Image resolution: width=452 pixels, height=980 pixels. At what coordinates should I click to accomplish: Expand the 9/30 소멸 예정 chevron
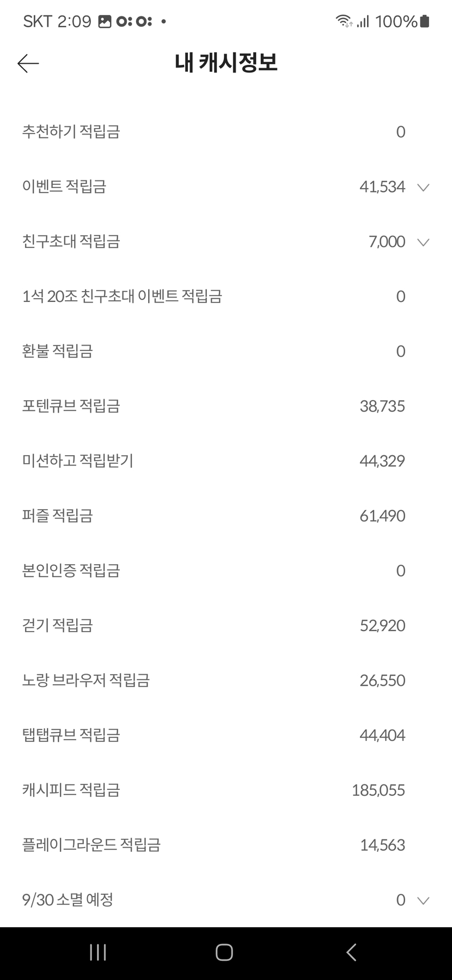point(423,900)
